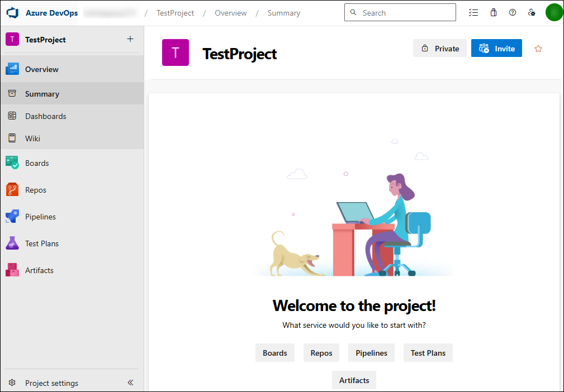
Task: Click the Private visibility button
Action: pos(440,48)
